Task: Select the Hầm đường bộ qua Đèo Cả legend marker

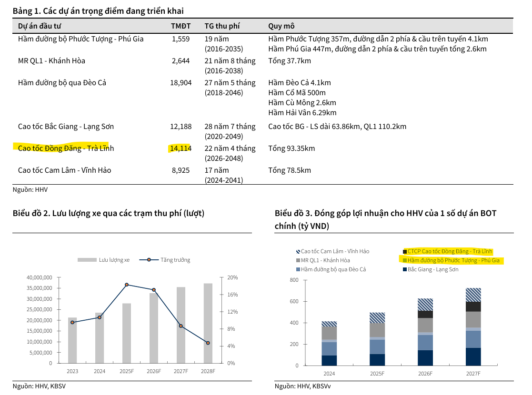Action: click(298, 269)
